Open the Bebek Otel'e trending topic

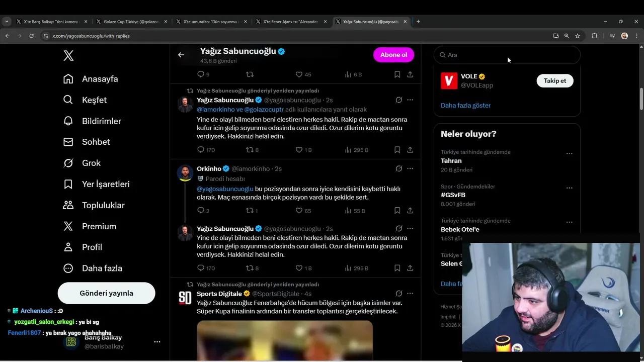[460, 229]
